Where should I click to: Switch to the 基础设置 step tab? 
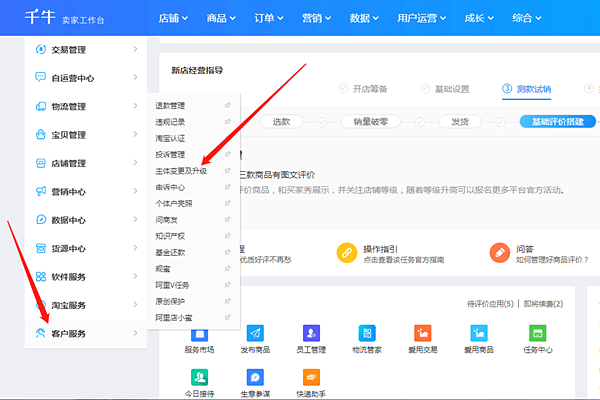[x=445, y=89]
